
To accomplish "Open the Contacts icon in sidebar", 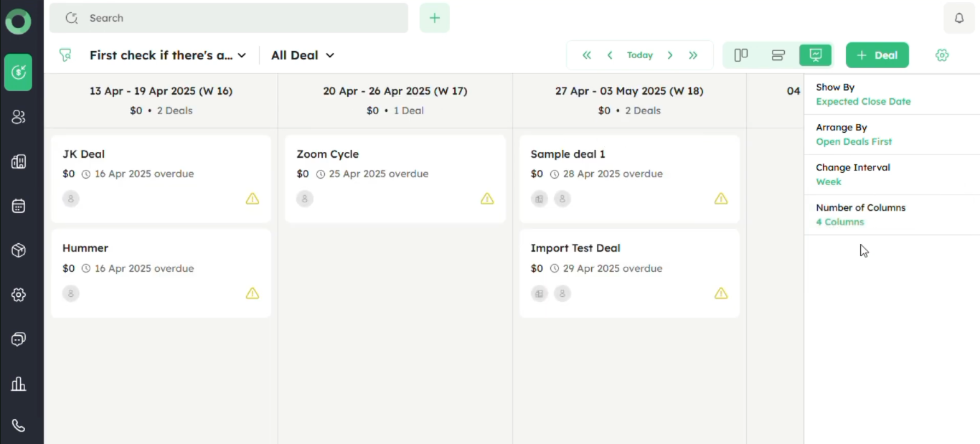I will tap(19, 117).
